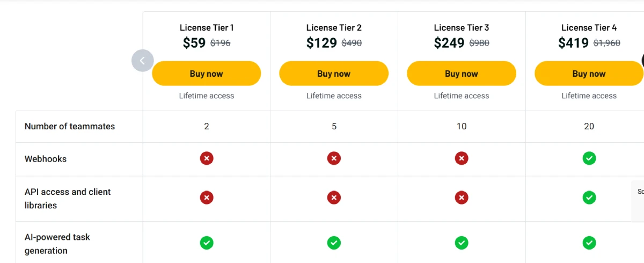The image size is (644, 263).
Task: Select the License Tier 1 heading
Action: point(207,27)
